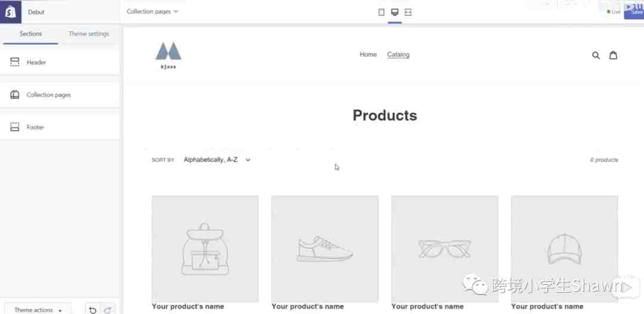Switch to fullscreen width preview

[408, 12]
